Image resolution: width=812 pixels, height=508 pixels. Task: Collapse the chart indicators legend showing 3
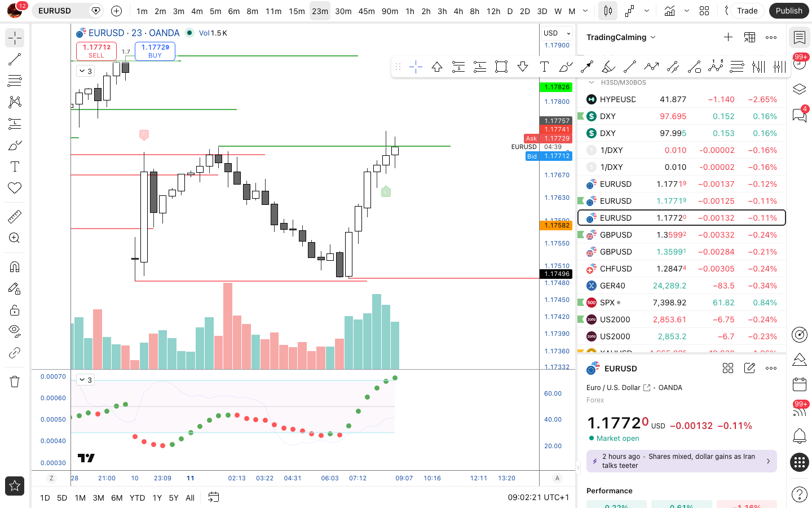tap(86, 71)
